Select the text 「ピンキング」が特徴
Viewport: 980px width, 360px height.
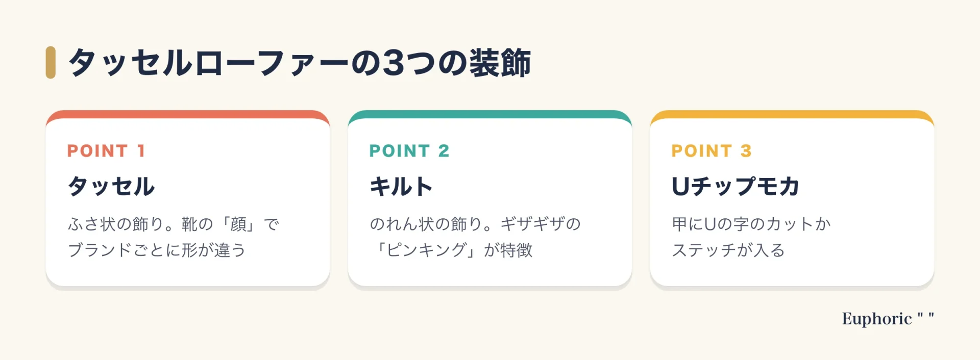451,250
